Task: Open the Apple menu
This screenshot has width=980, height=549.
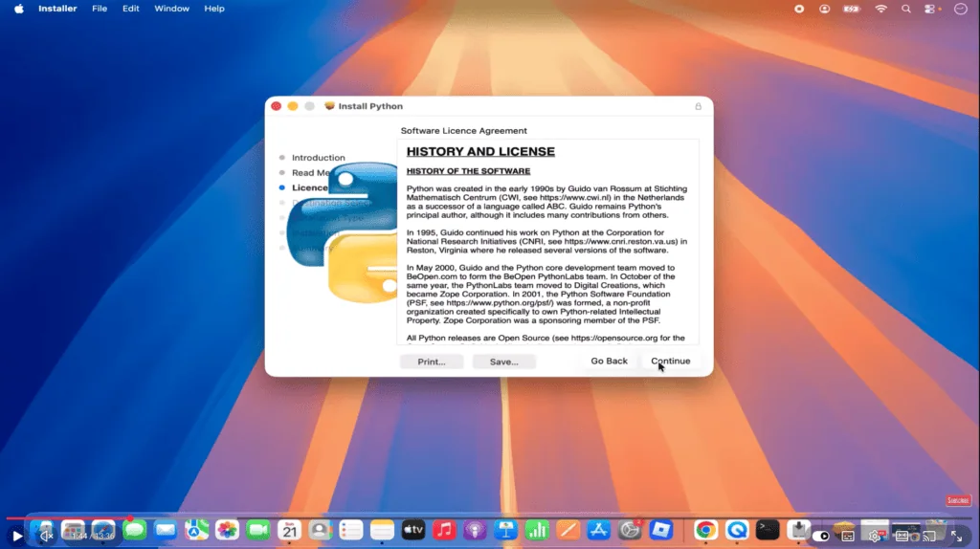Action: tap(19, 9)
